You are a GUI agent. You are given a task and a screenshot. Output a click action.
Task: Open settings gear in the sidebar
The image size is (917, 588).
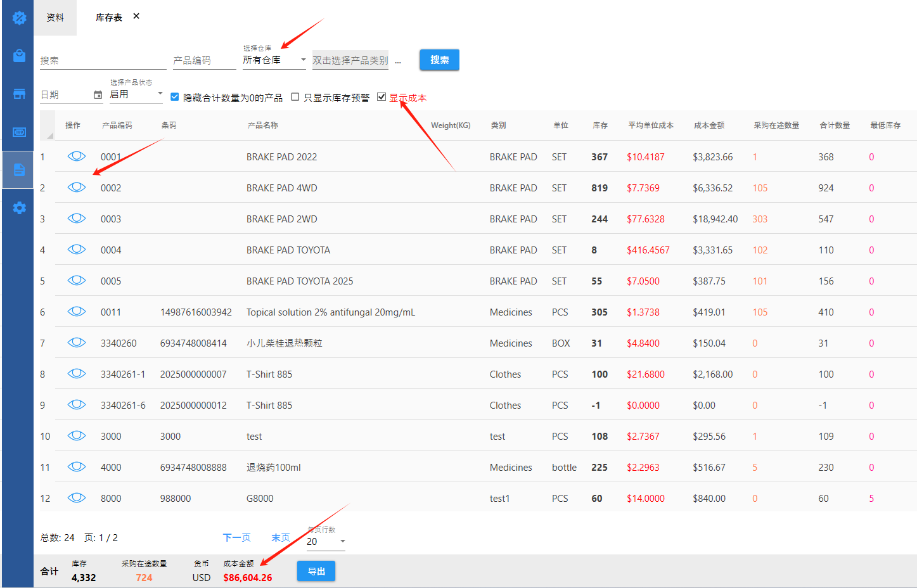pos(19,208)
